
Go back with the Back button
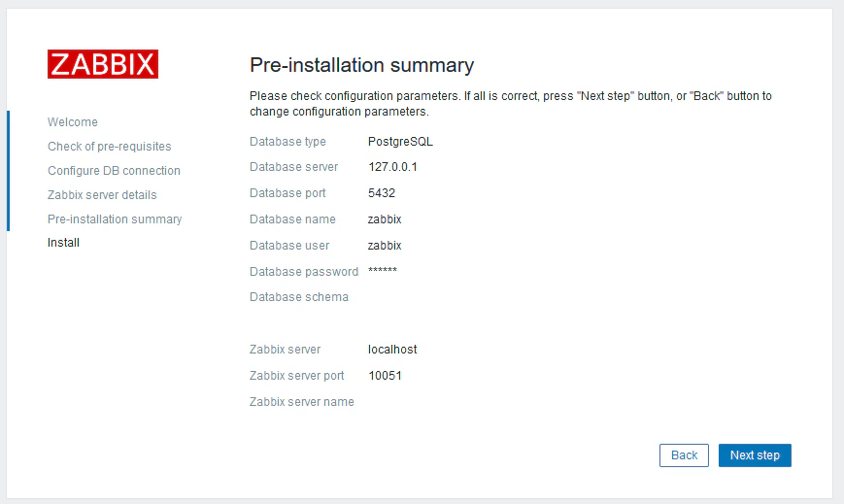tap(684, 455)
